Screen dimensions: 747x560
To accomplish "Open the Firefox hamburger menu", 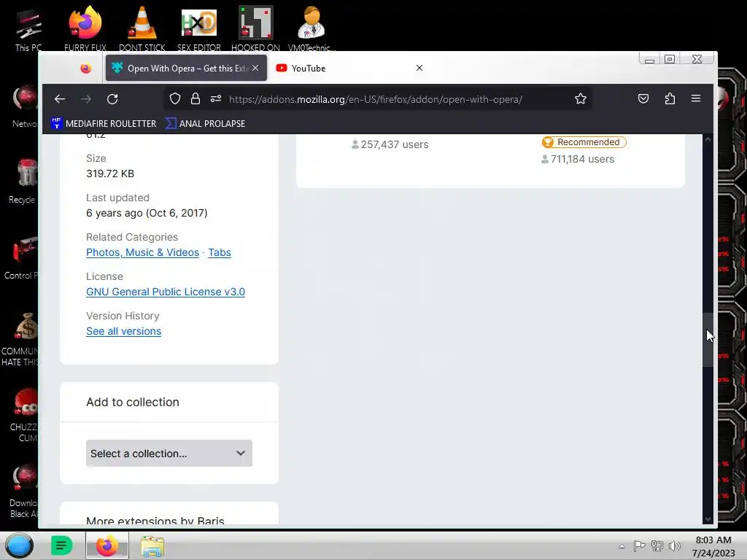I will (x=695, y=98).
